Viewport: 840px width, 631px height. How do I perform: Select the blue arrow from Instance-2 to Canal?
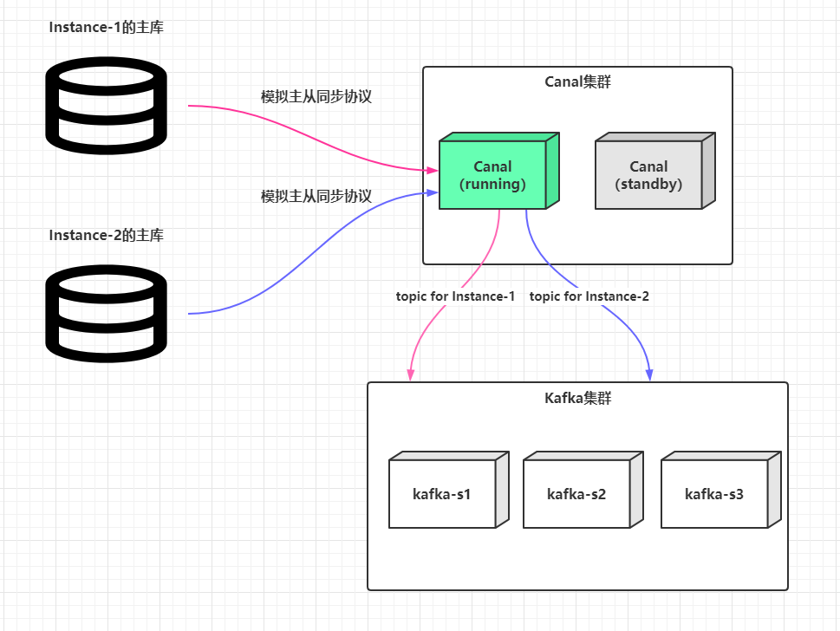pyautogui.click(x=314, y=251)
